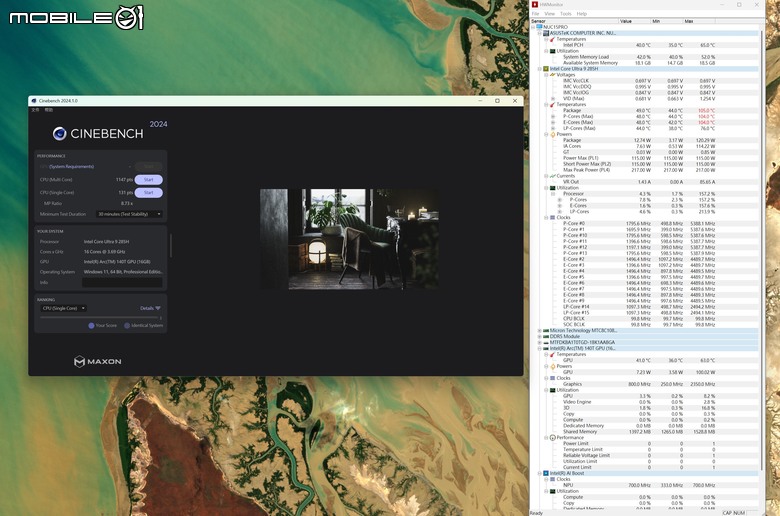The height and width of the screenshot is (516, 780).
Task: Select the '131 pts' single core score
Action: tap(125, 193)
